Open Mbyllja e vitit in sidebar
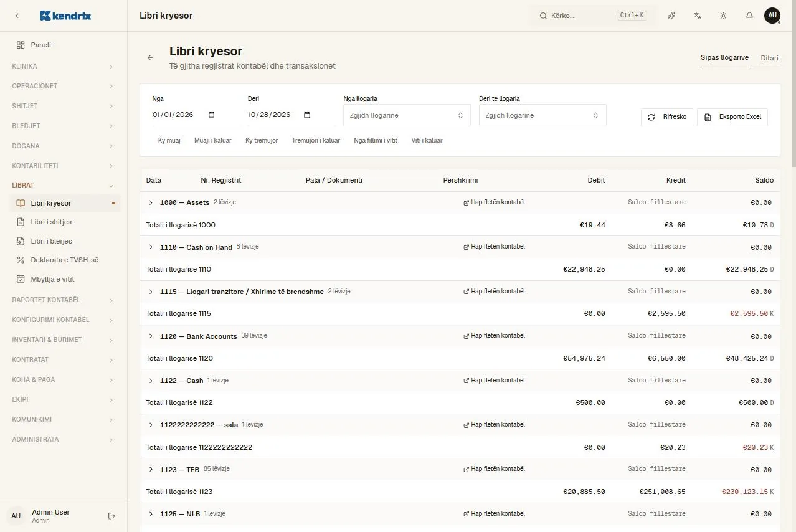The width and height of the screenshot is (796, 532). coord(64,279)
